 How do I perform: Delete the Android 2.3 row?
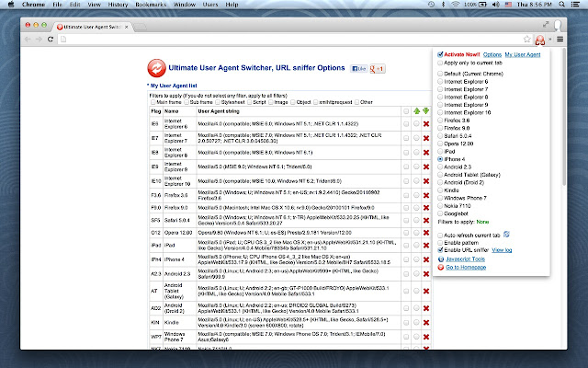tap(426, 274)
